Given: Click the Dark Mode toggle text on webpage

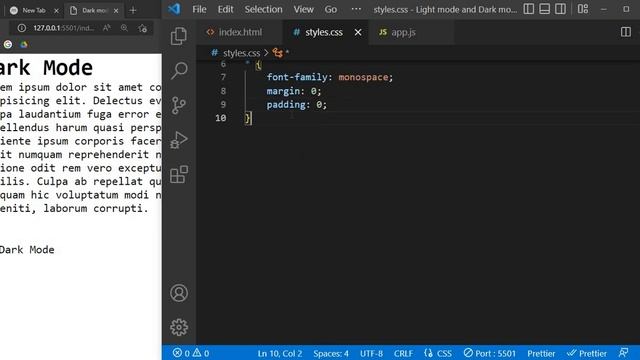Looking at the screenshot, I should pyautogui.click(x=27, y=250).
